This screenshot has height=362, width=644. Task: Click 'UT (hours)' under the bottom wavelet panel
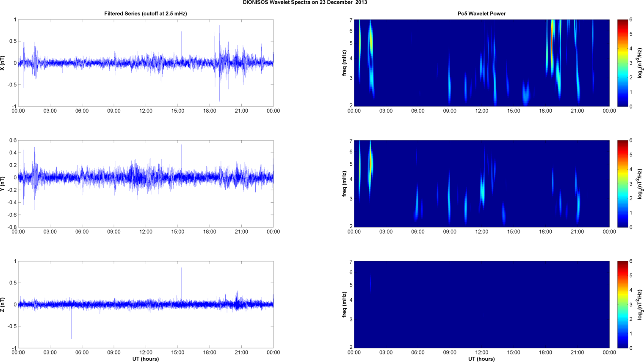[x=481, y=359]
